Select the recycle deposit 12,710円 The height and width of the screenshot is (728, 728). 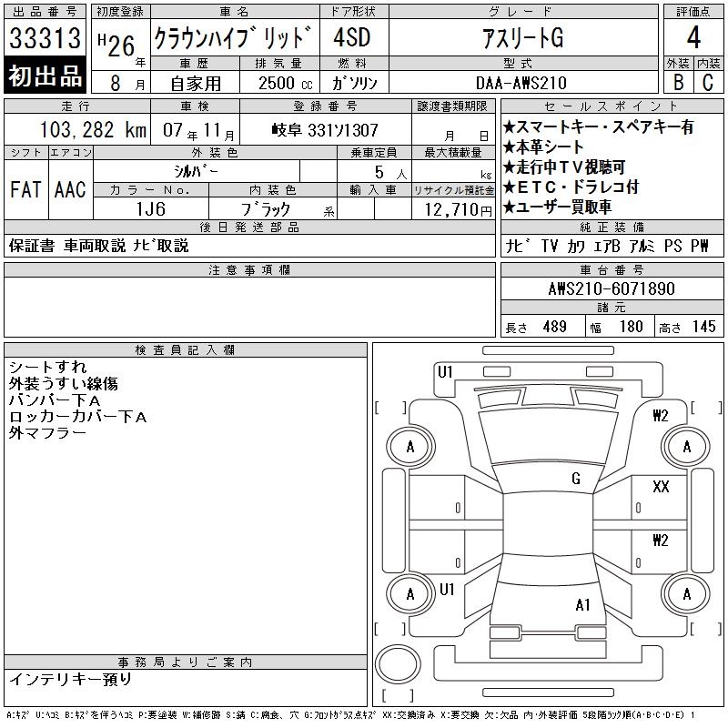[x=458, y=210]
